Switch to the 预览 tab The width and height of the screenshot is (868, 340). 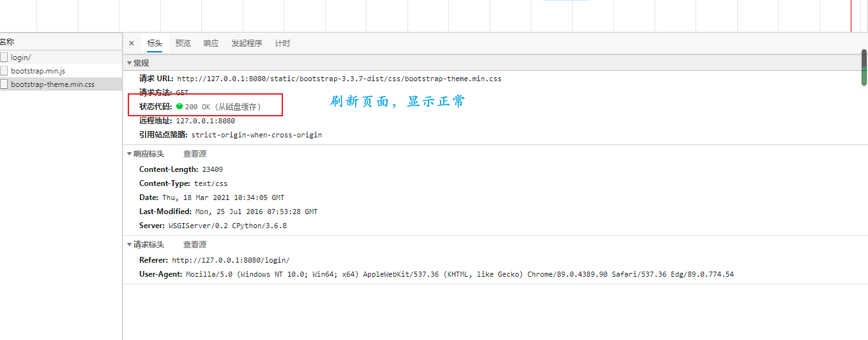pos(183,43)
